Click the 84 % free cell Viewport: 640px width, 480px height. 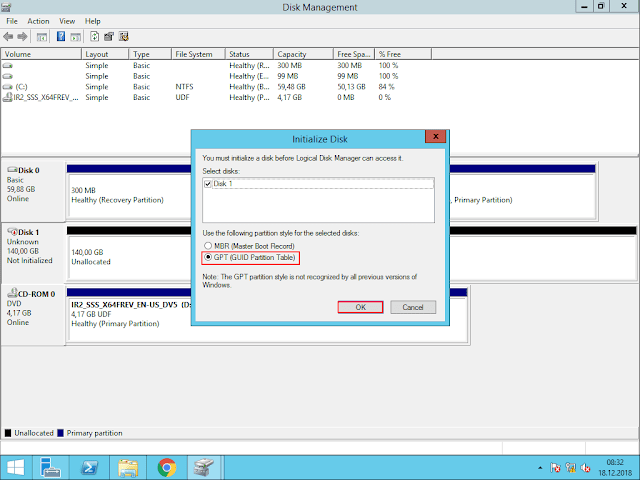387,87
